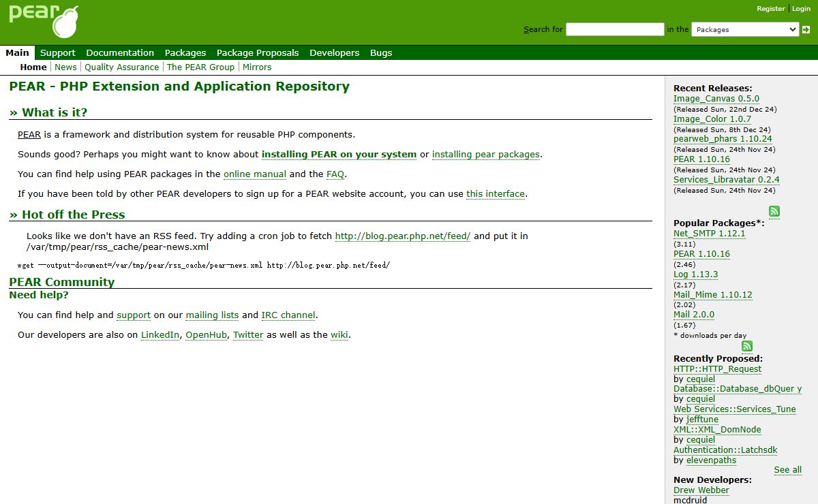Click the PEAR pear logo
The height and width of the screenshot is (504, 818).
click(x=44, y=21)
